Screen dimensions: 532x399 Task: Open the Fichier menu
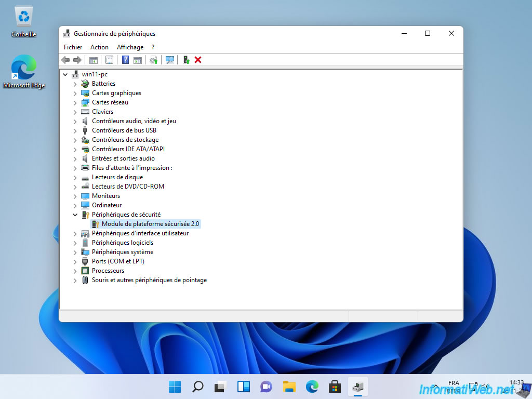coord(73,47)
